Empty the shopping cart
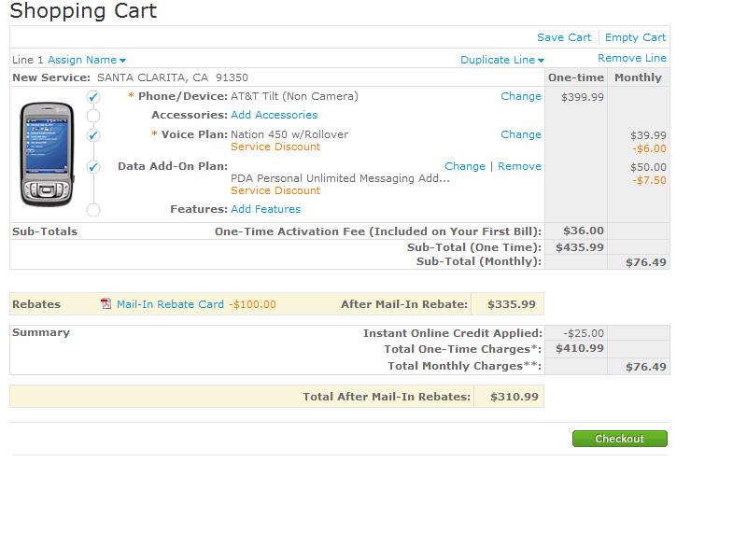 [x=635, y=37]
